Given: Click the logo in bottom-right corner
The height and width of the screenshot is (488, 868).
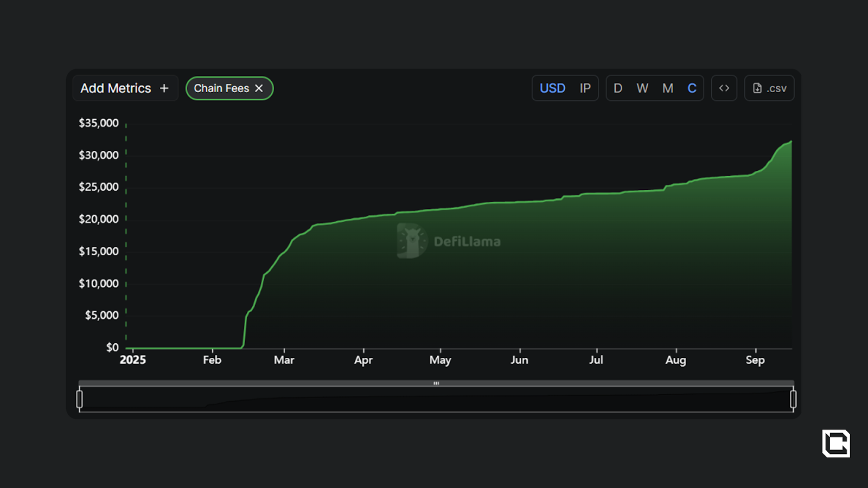Looking at the screenshot, I should coord(836,444).
